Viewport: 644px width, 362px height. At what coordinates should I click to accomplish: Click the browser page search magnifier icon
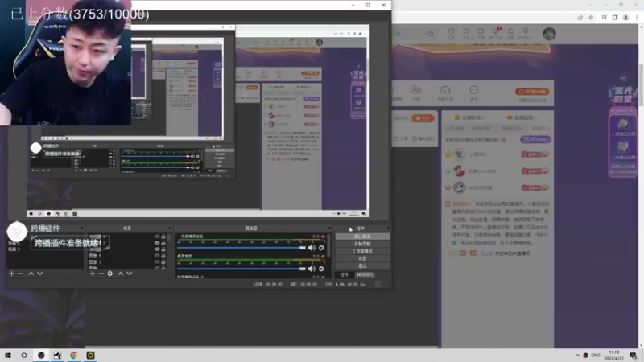coord(431,34)
